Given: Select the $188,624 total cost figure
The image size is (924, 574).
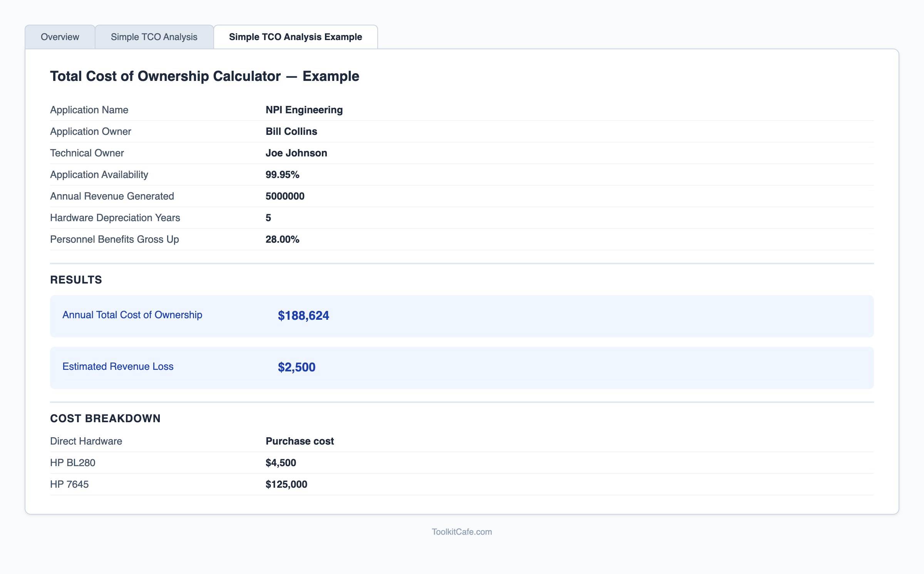Looking at the screenshot, I should pos(304,316).
